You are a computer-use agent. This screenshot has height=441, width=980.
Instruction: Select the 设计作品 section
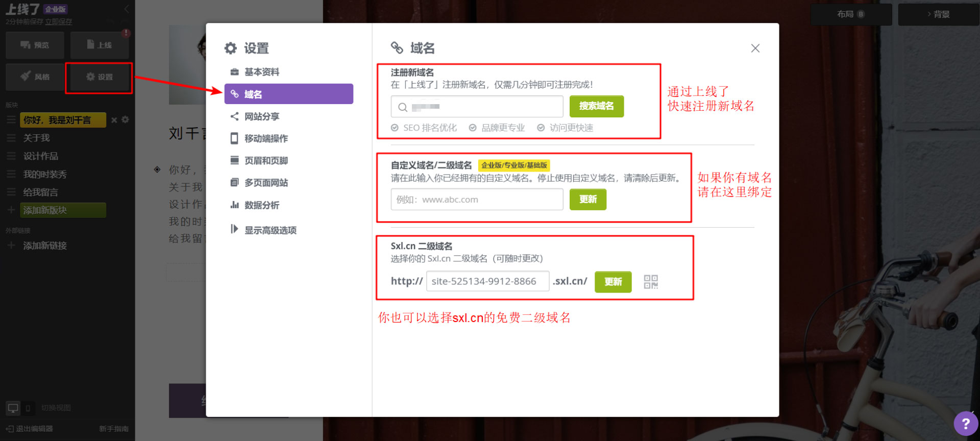tap(40, 156)
